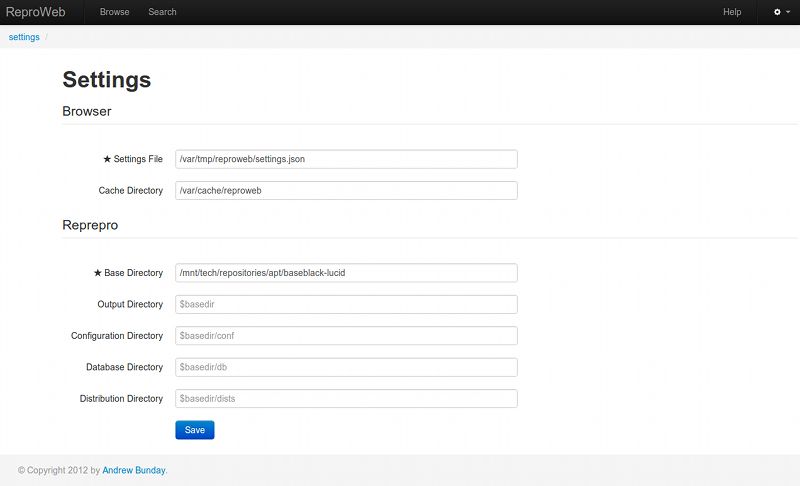Click the Cache Directory label
Image resolution: width=800 pixels, height=486 pixels.
coord(131,191)
